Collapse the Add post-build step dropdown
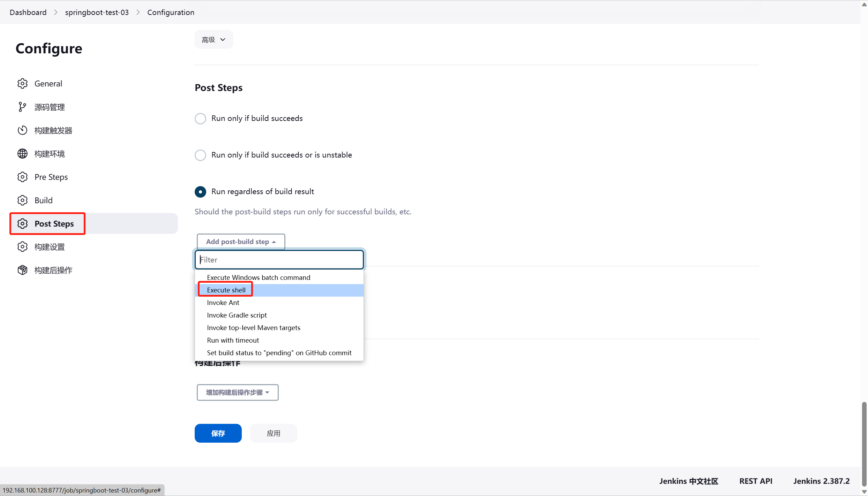 coord(241,242)
